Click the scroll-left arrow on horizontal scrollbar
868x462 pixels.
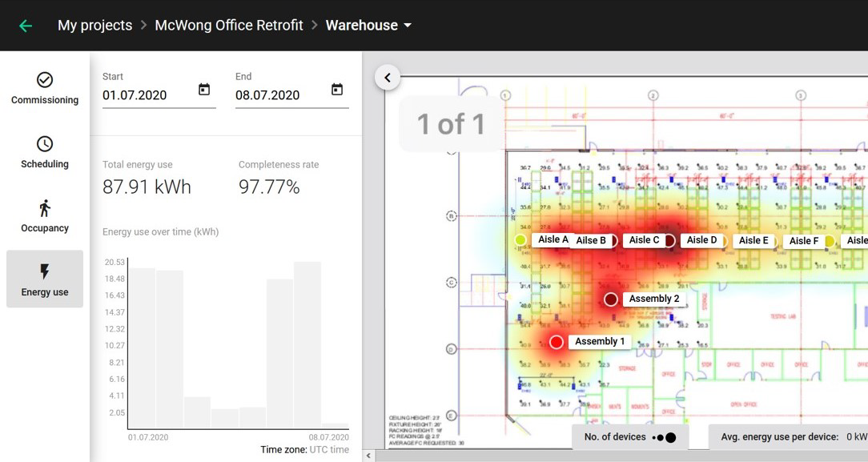click(369, 456)
